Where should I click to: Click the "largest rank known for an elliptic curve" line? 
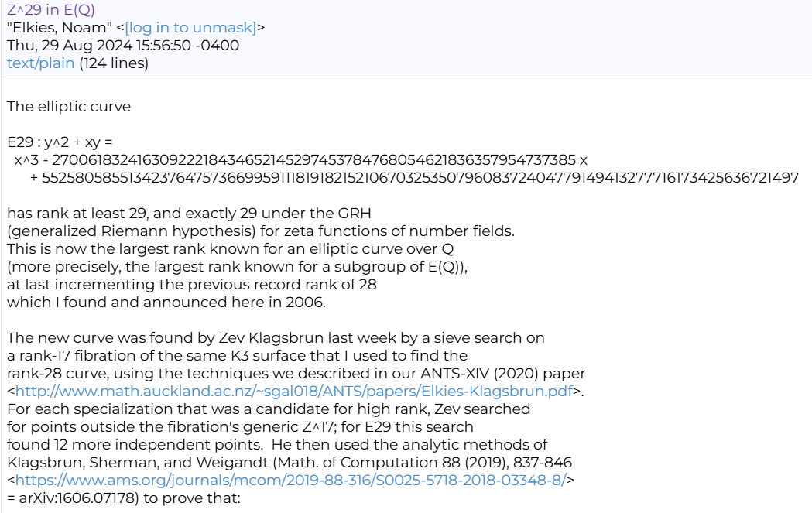(x=230, y=248)
